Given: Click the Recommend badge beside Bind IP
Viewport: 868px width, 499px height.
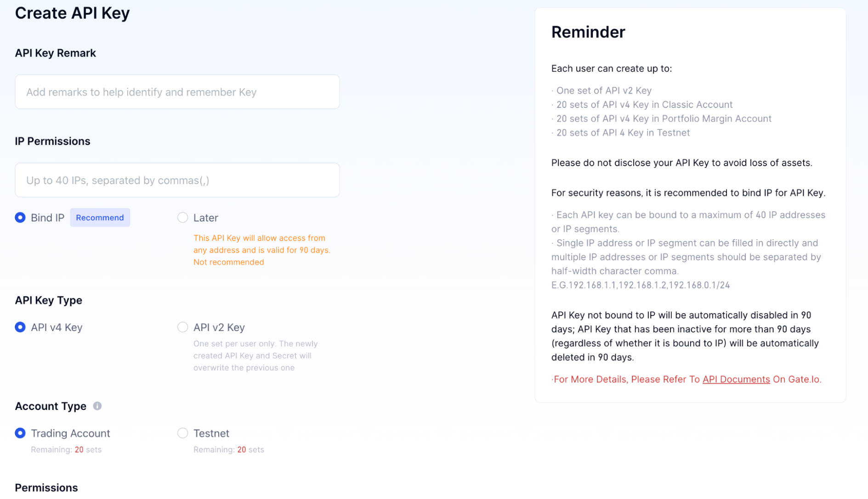Looking at the screenshot, I should [100, 217].
